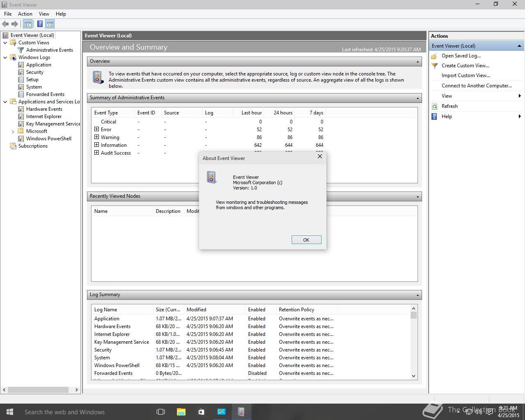
Task: Toggle the console tree show/hide toolbar icon
Action: pyautogui.click(x=27, y=24)
